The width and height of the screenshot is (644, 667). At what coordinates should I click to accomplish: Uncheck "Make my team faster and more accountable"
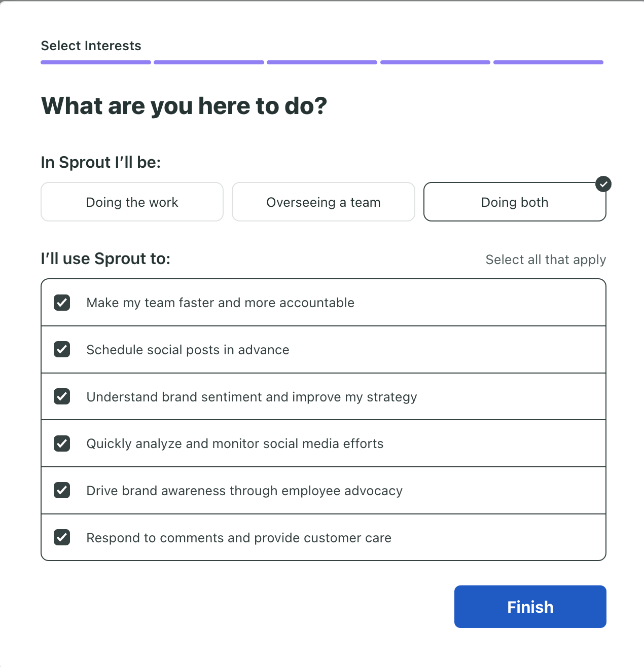coord(61,303)
